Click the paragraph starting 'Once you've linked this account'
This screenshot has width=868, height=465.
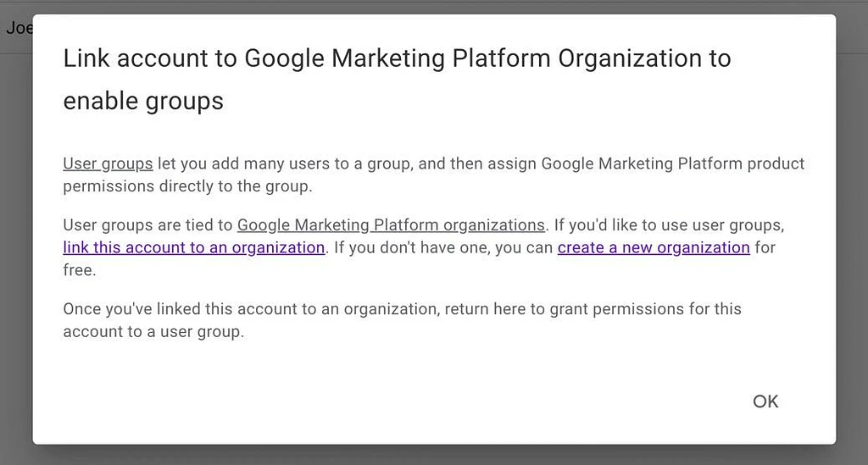point(402,320)
